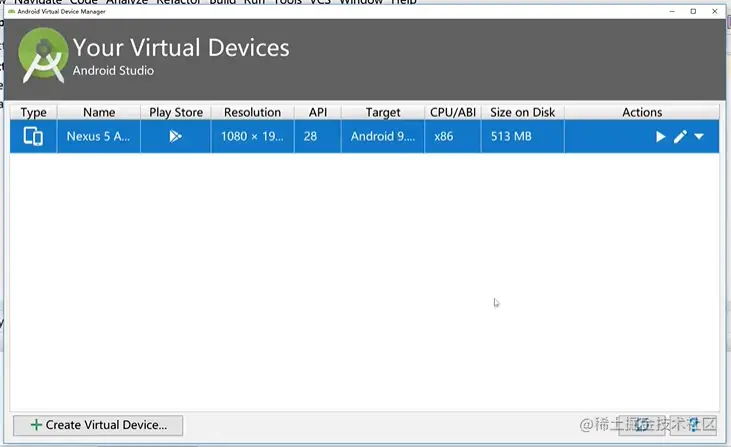
Task: Open help with the question mark button
Action: [x=693, y=425]
